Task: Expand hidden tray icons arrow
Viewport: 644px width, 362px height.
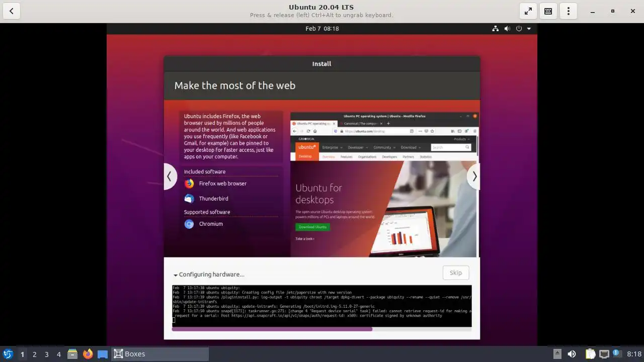Action: [x=557, y=354]
